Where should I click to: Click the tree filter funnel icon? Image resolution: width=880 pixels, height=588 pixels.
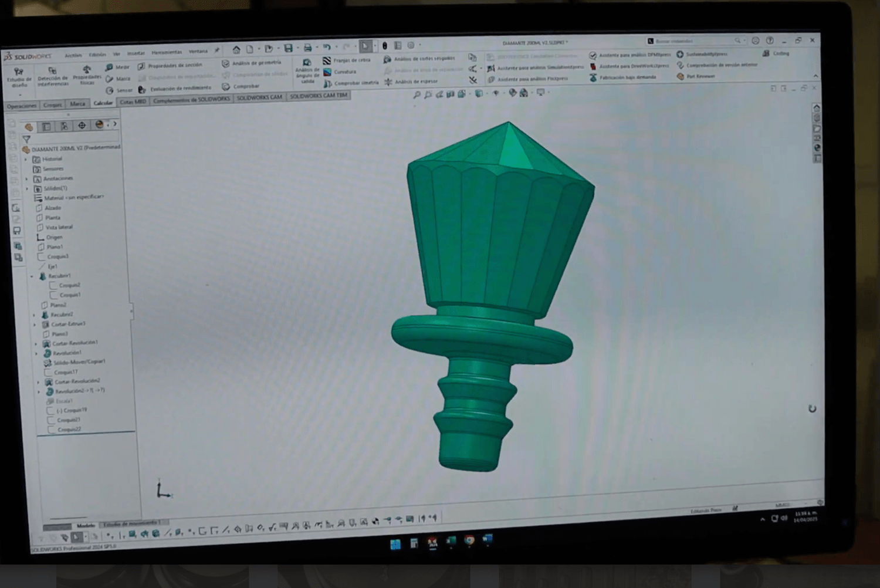pos(26,139)
